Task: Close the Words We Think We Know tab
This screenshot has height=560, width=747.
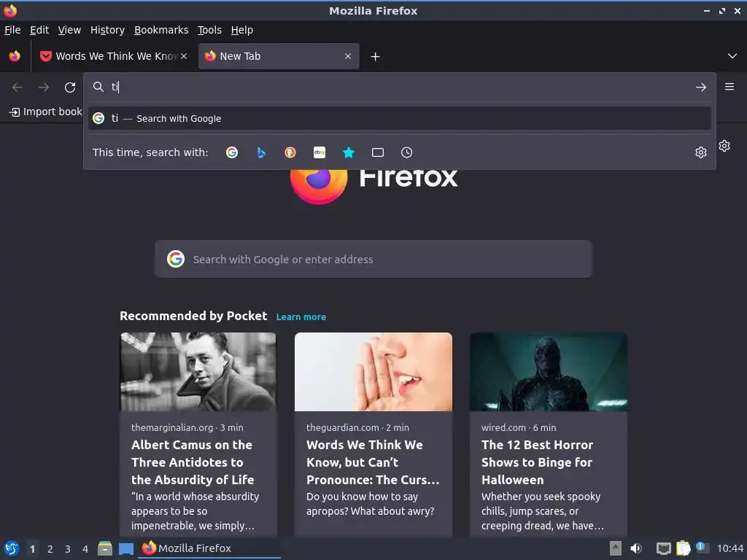Action: (x=184, y=56)
